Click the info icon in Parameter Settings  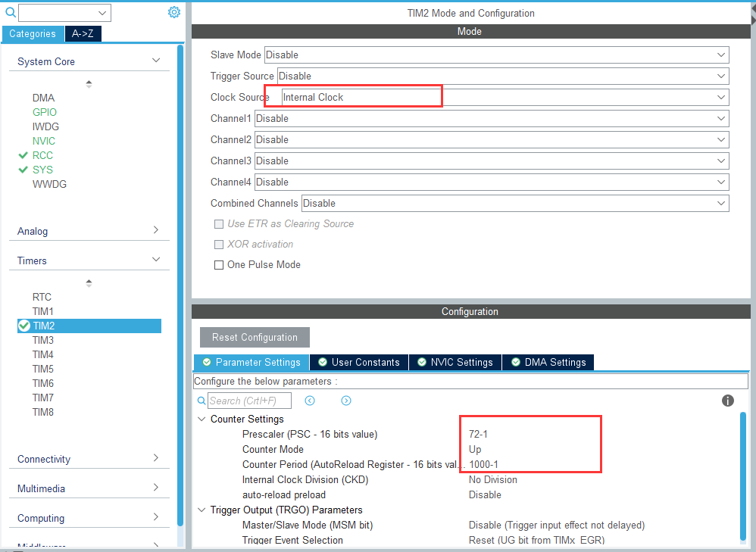[x=727, y=401]
